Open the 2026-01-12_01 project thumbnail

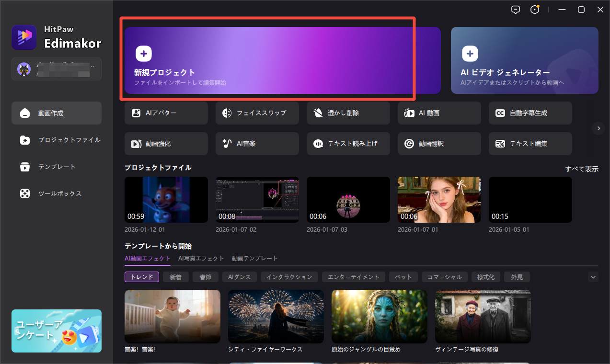coord(166,200)
